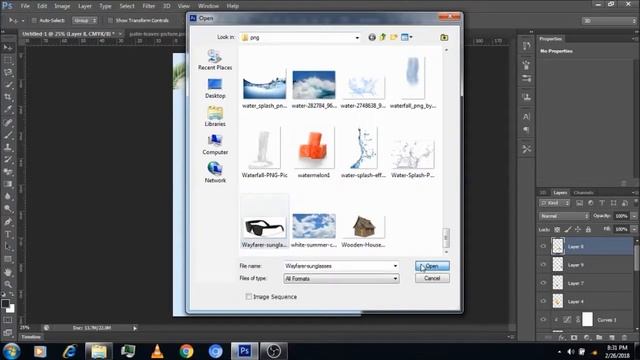Viewport: 640px width, 360px height.
Task: Select the Wooden-House file thumbnail
Action: [363, 227]
